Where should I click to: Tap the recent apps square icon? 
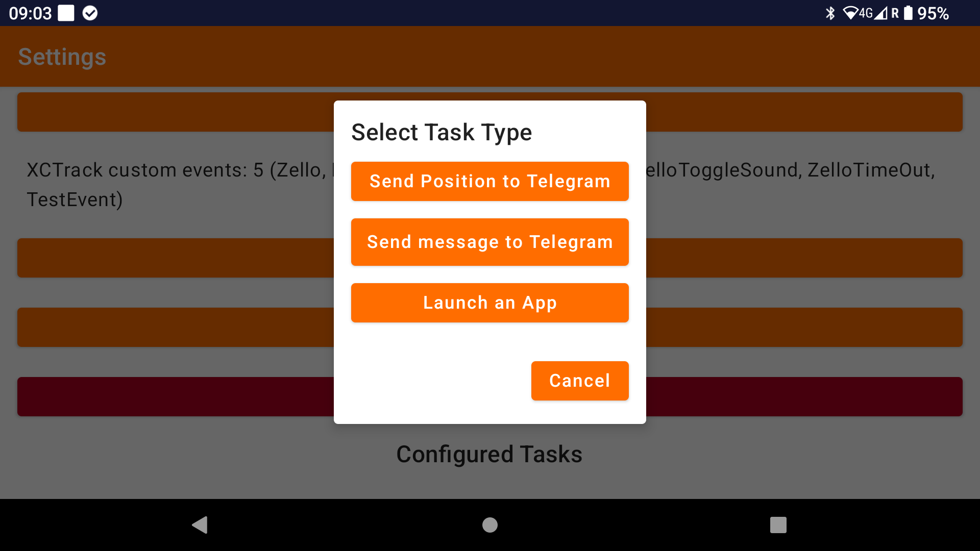(x=778, y=525)
